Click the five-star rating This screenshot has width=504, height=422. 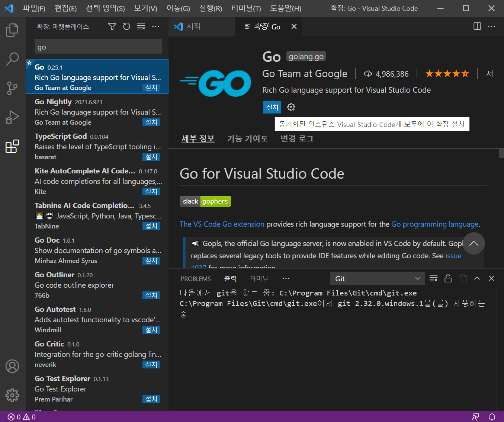(447, 74)
